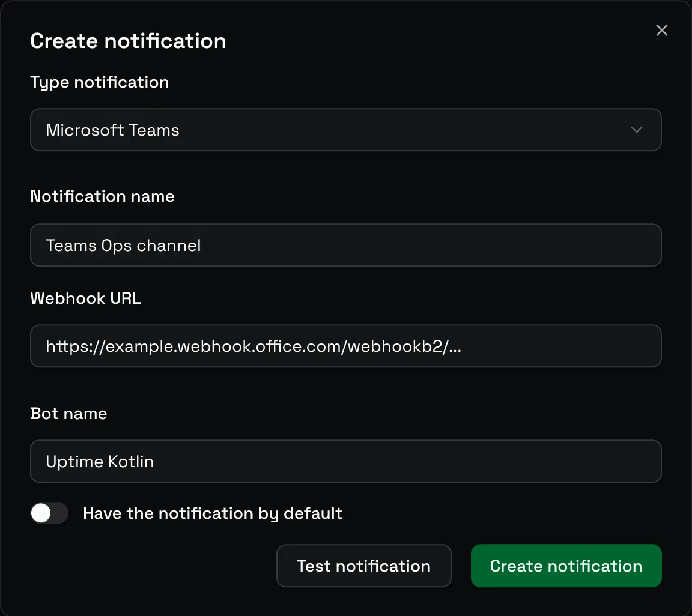This screenshot has height=616, width=692.
Task: Click the 'Have the notification by default' text
Action: point(213,513)
